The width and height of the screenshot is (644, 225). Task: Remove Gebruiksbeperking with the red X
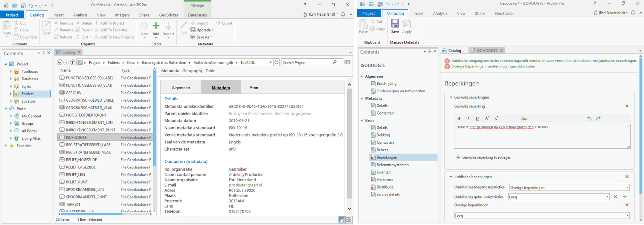pyautogui.click(x=627, y=106)
